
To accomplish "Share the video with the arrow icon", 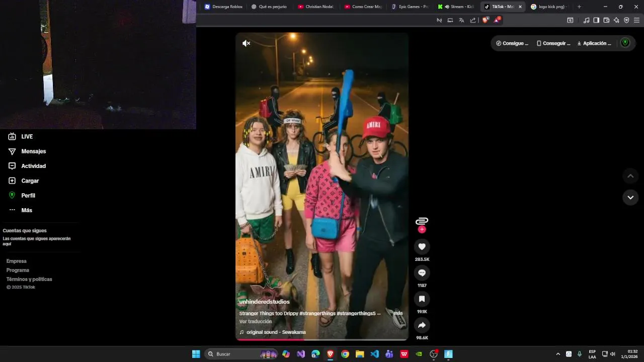I will coord(422,325).
